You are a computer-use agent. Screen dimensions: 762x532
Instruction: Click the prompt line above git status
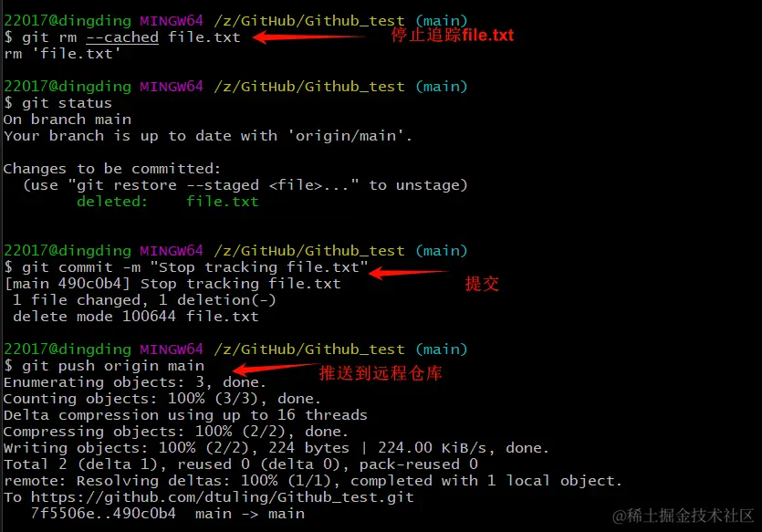pos(235,87)
